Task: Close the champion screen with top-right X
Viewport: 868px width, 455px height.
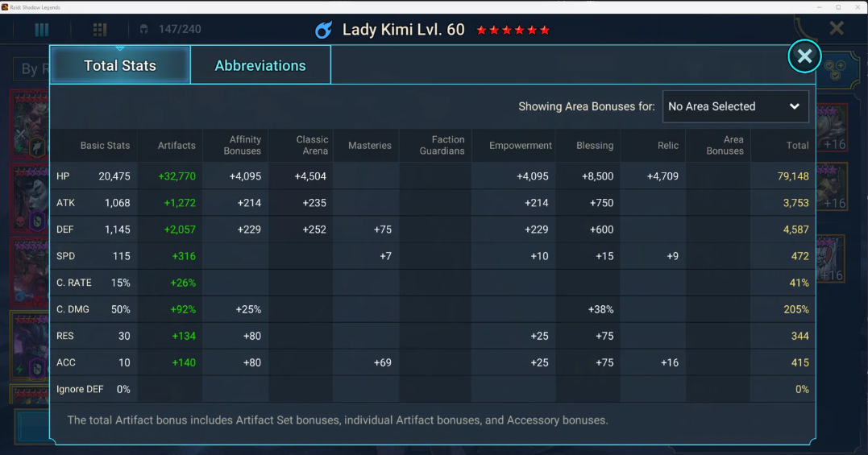Action: pos(837,28)
